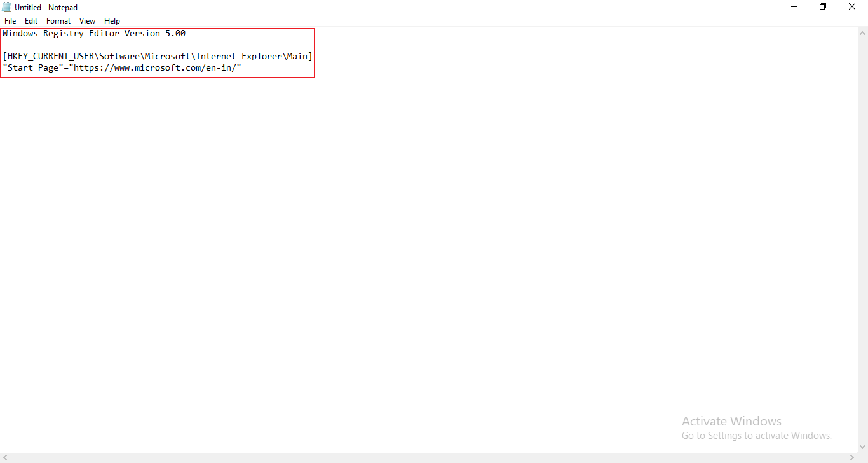868x463 pixels.
Task: Open the View menu
Action: pyautogui.click(x=87, y=21)
